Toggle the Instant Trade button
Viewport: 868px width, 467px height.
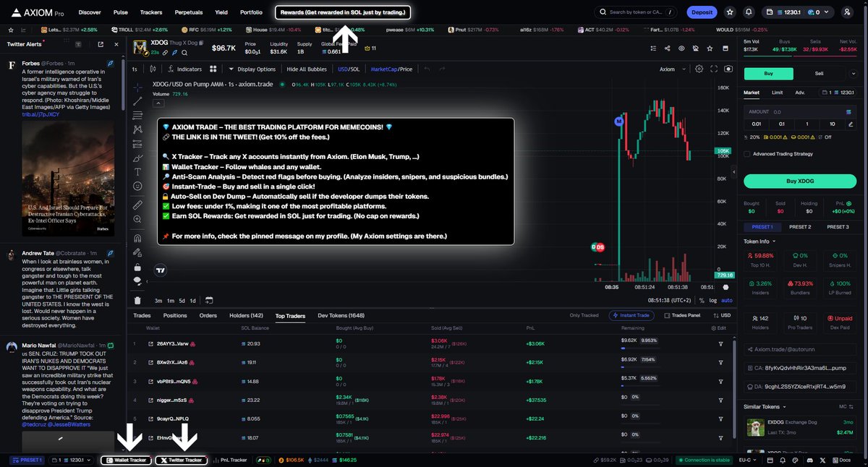(x=633, y=315)
